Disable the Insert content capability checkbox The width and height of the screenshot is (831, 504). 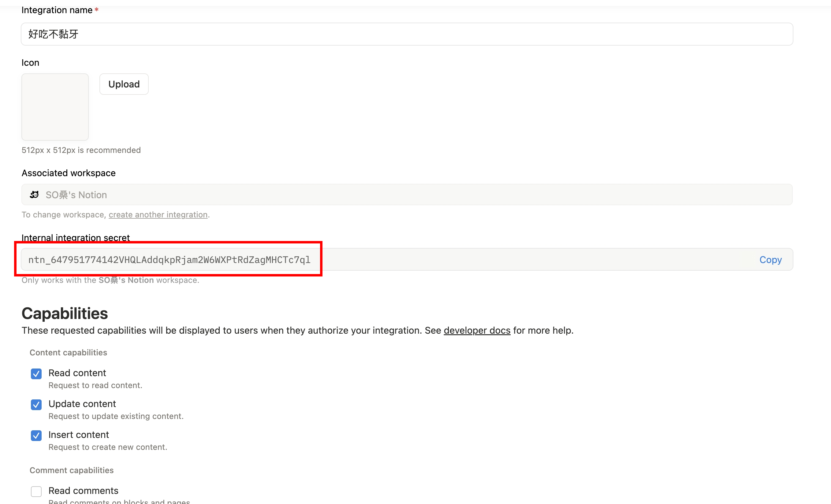36,435
